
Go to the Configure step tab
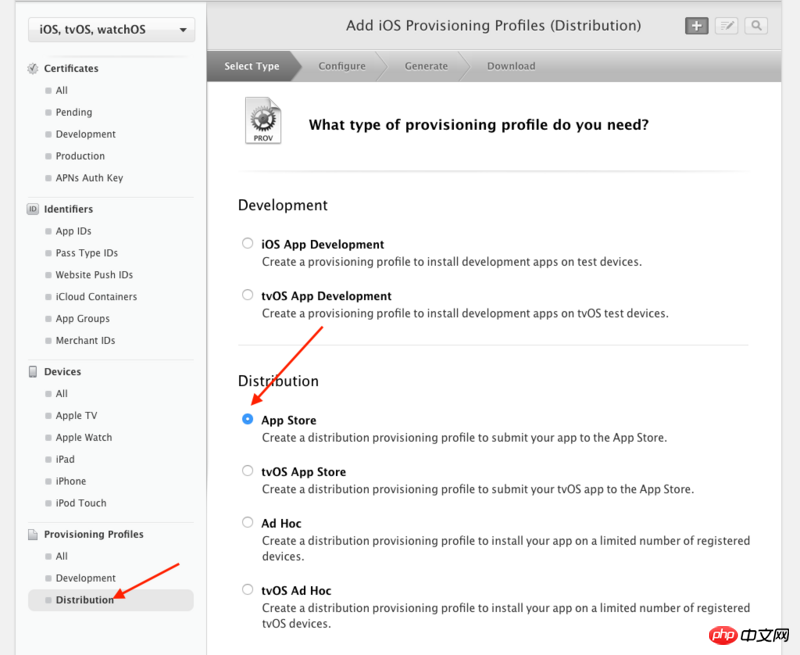(342, 66)
